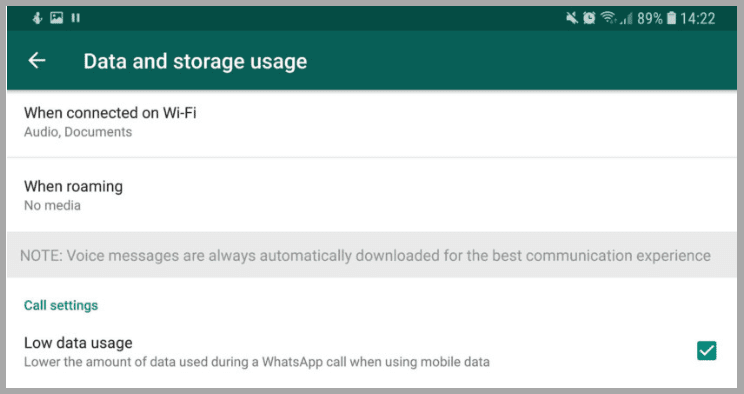Open When connected on Wi-Fi options

(372, 122)
